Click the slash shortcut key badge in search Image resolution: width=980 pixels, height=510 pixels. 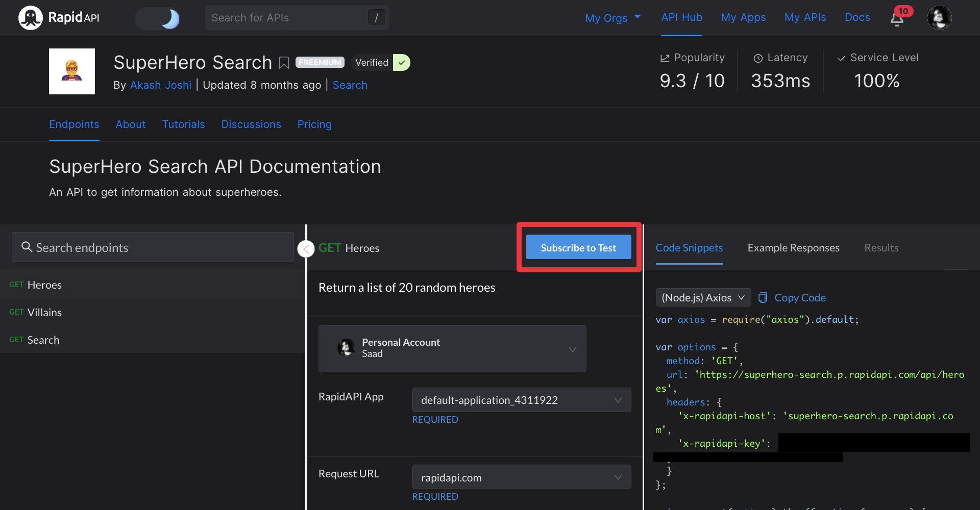(376, 18)
